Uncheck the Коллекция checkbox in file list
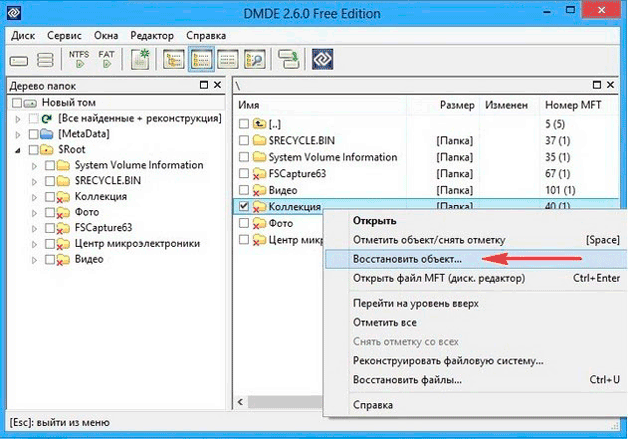The image size is (628, 439). tap(244, 206)
